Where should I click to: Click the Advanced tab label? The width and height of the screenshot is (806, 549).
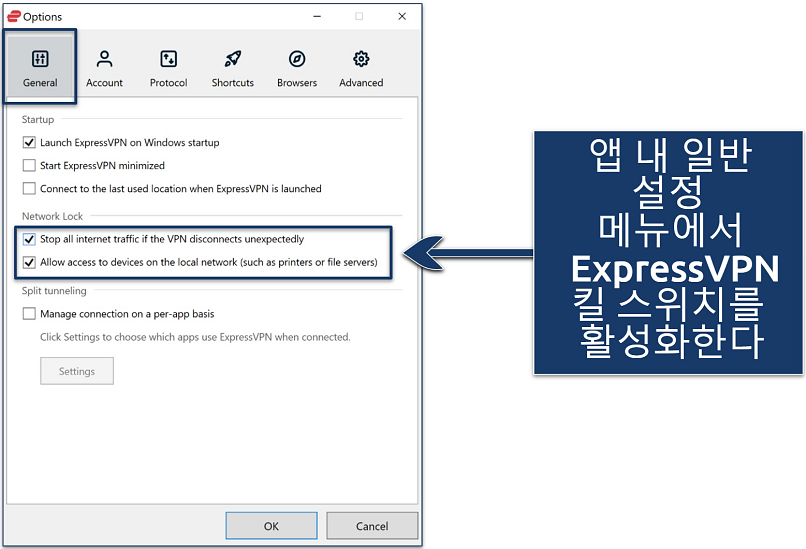(361, 83)
